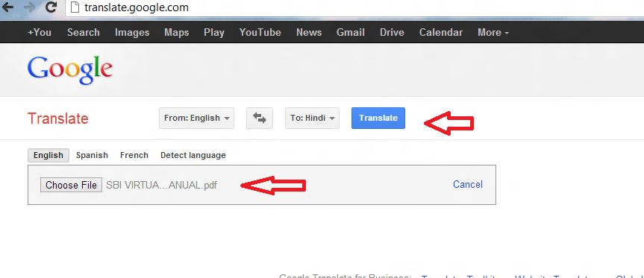This screenshot has height=278, width=644.
Task: Click the red Translate page title
Action: tap(58, 119)
